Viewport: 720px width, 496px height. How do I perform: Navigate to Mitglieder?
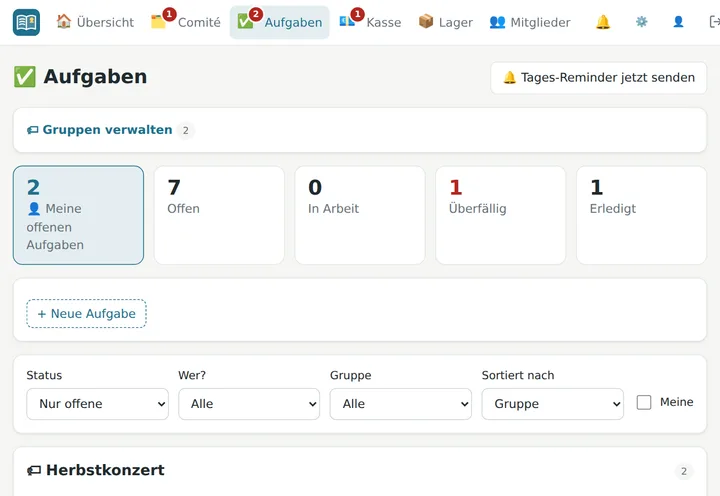[x=530, y=22]
